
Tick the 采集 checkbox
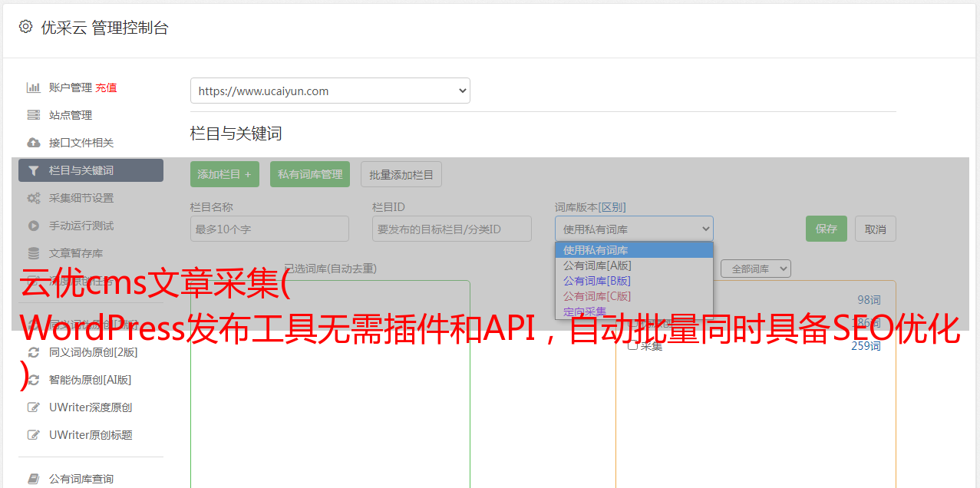tap(632, 345)
